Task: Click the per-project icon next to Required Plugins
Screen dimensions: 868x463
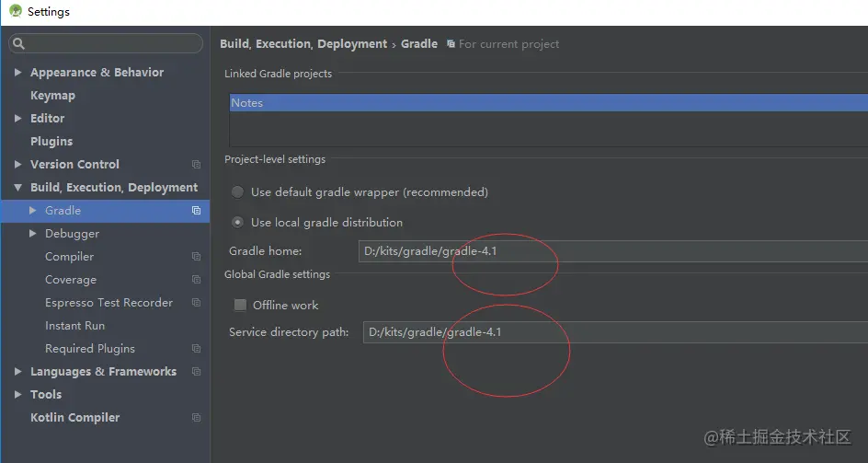Action: (x=196, y=348)
